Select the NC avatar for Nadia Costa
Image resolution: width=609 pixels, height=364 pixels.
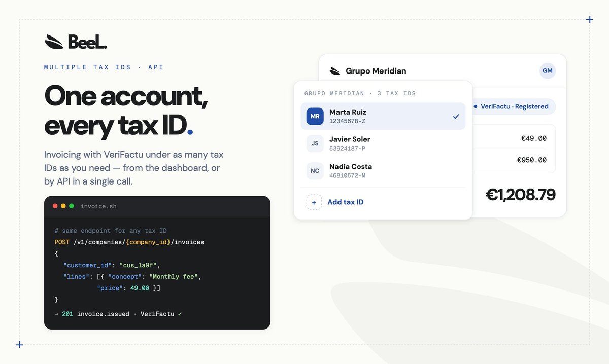315,171
